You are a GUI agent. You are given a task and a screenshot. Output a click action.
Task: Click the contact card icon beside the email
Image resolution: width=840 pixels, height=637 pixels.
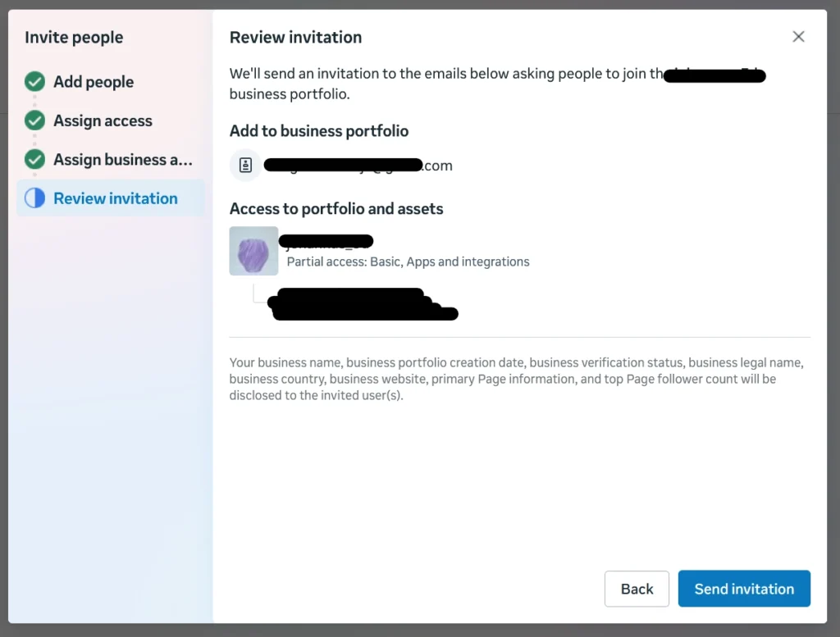coord(245,166)
